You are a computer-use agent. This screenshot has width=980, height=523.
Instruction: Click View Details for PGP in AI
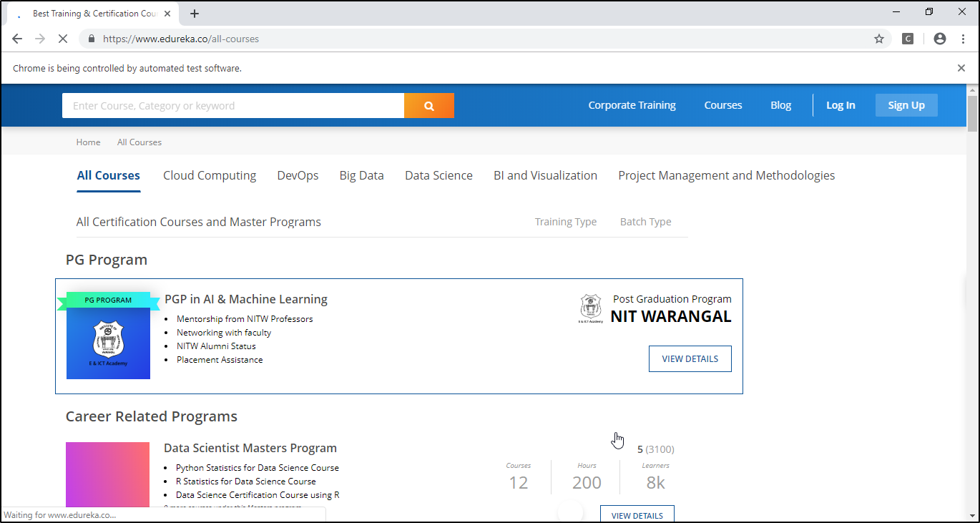690,359
